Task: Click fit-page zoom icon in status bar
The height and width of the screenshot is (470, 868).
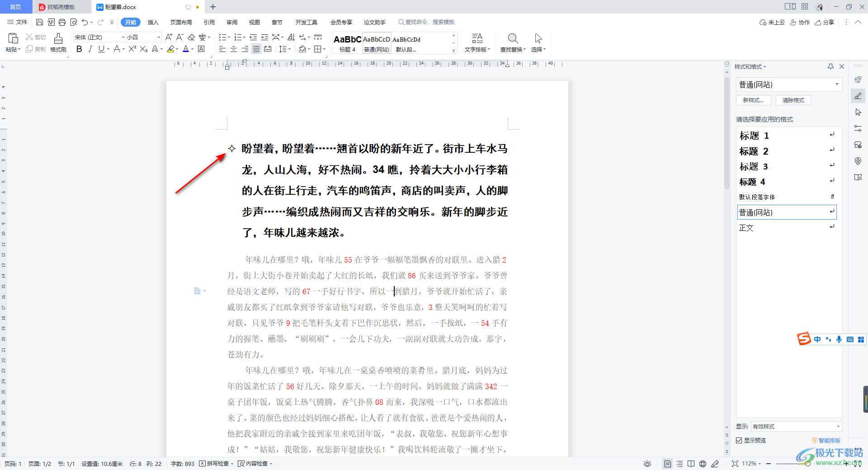Action: tap(735, 464)
